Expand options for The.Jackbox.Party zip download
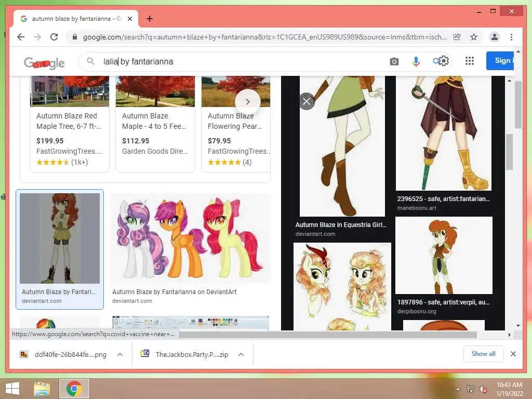The width and height of the screenshot is (532, 399). (x=241, y=354)
